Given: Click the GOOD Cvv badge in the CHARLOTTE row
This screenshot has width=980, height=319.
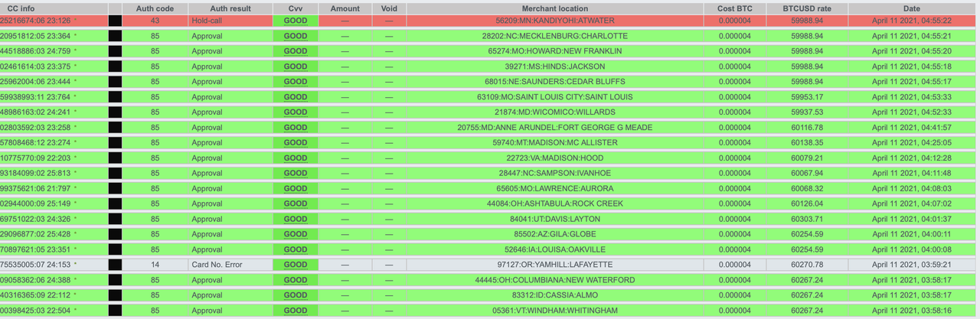Looking at the screenshot, I should 296,36.
